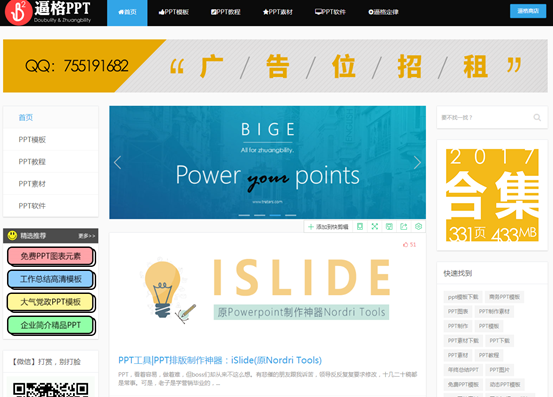Click the 逼格PPT logo
The height and width of the screenshot is (397, 553).
point(48,12)
